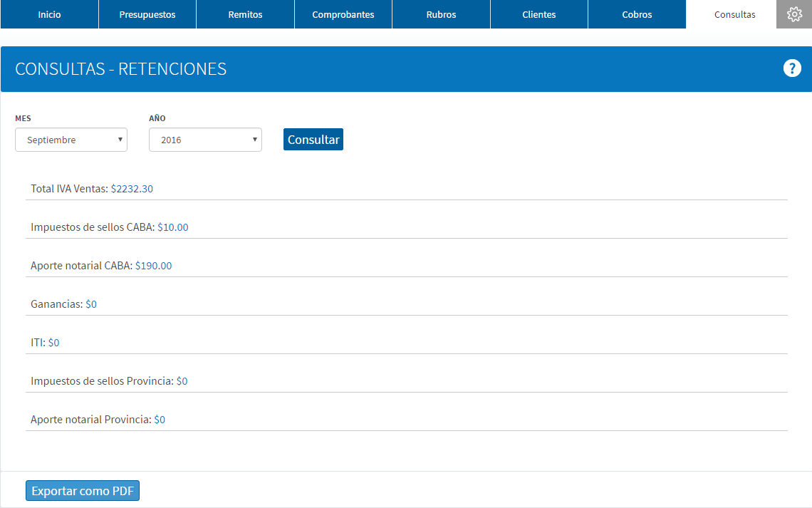812x508 pixels.
Task: Click the Consultar button
Action: 313,140
